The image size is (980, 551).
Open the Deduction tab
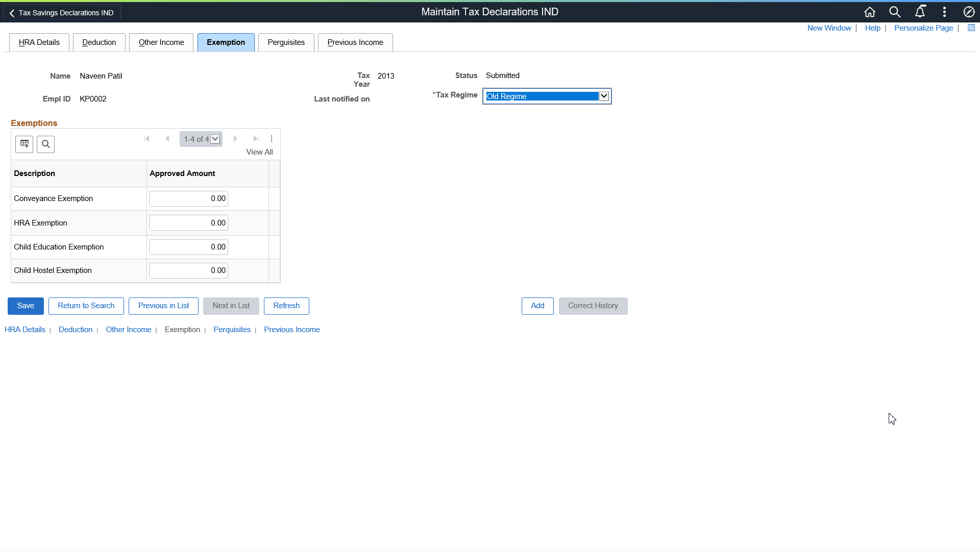[99, 42]
